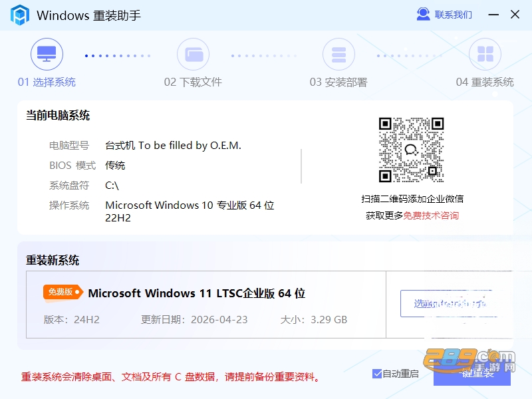Click the 重装新系统 heading
The image size is (532, 399).
pos(53,260)
